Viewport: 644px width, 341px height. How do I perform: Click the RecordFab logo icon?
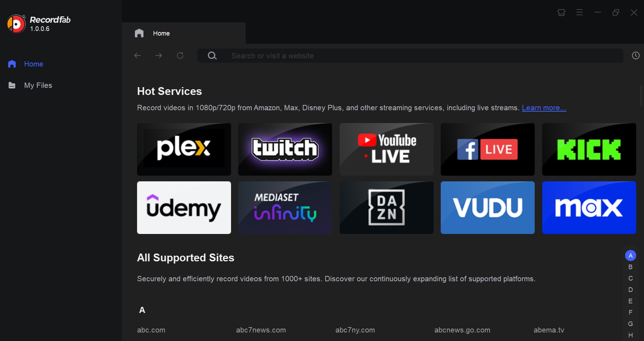[16, 24]
